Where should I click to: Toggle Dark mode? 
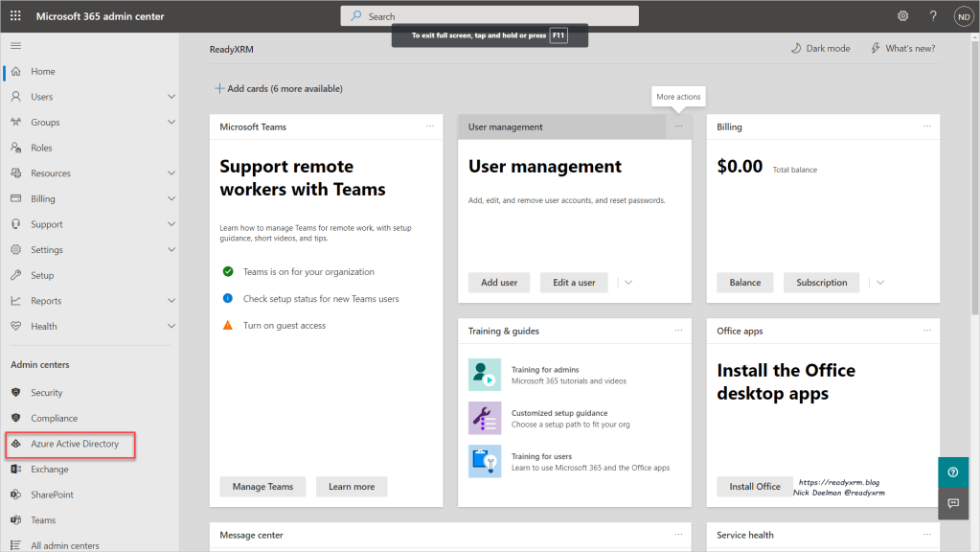point(820,48)
